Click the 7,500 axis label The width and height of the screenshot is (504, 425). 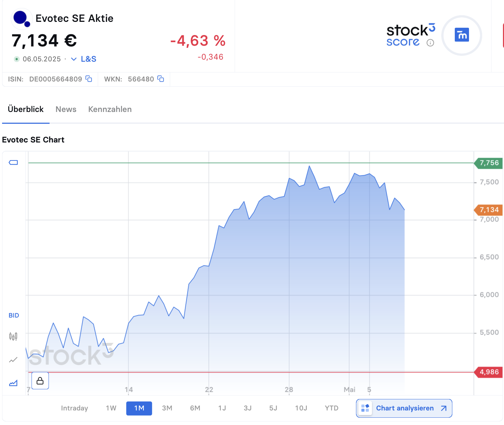tap(489, 182)
